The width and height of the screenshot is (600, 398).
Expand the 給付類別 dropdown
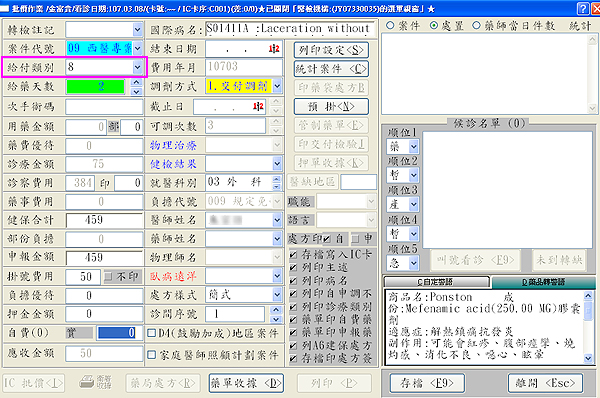pos(137,67)
